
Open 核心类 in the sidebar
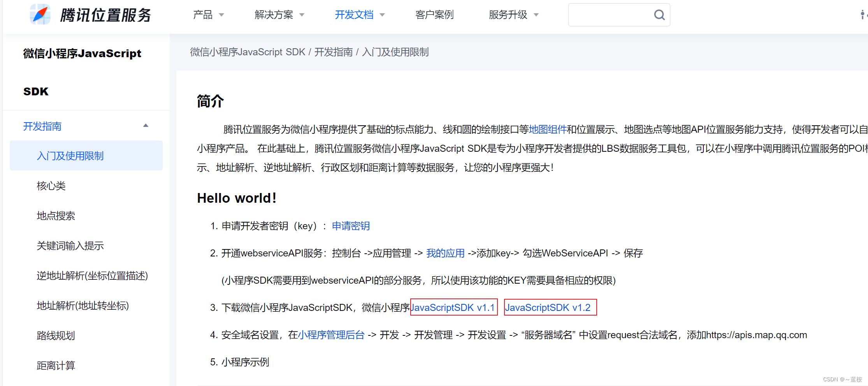point(51,186)
